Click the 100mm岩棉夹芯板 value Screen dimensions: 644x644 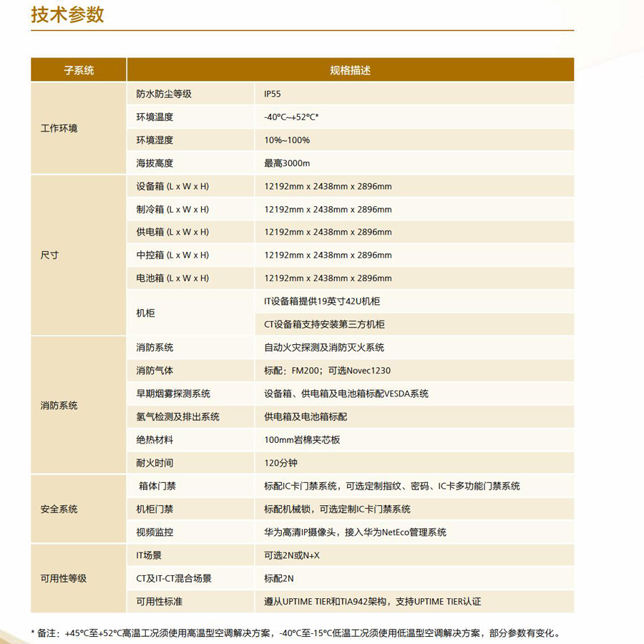pyautogui.click(x=302, y=440)
